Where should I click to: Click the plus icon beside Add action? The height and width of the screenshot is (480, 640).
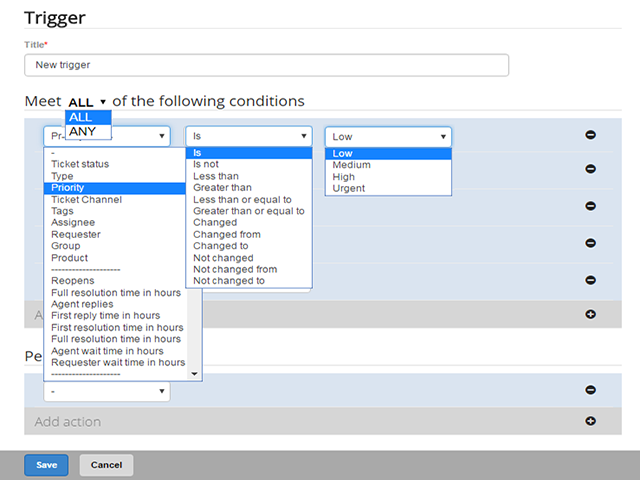pyautogui.click(x=590, y=421)
